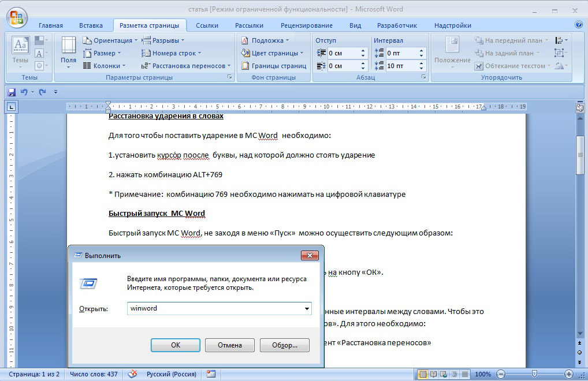Expand the Цвет страницы dropdown
This screenshot has width=588, height=381.
(272, 53)
